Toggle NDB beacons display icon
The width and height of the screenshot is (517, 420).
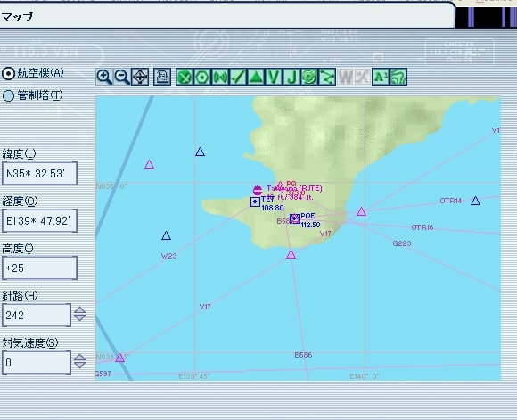(x=220, y=77)
